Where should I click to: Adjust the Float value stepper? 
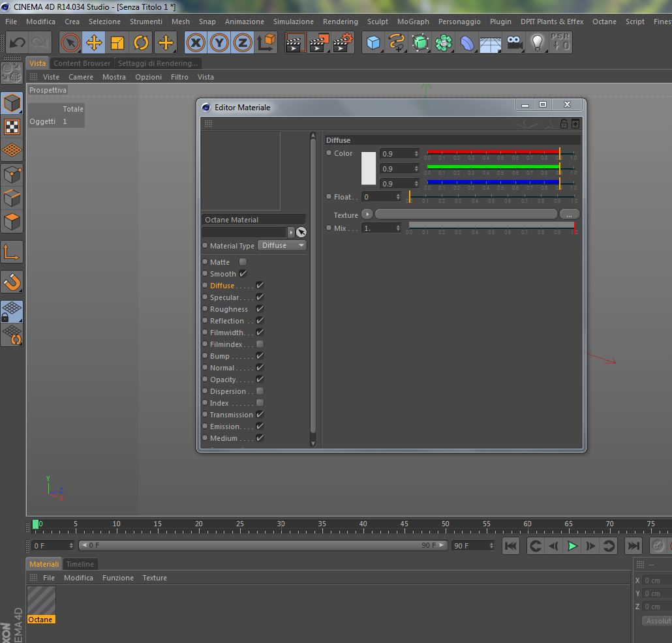[398, 197]
